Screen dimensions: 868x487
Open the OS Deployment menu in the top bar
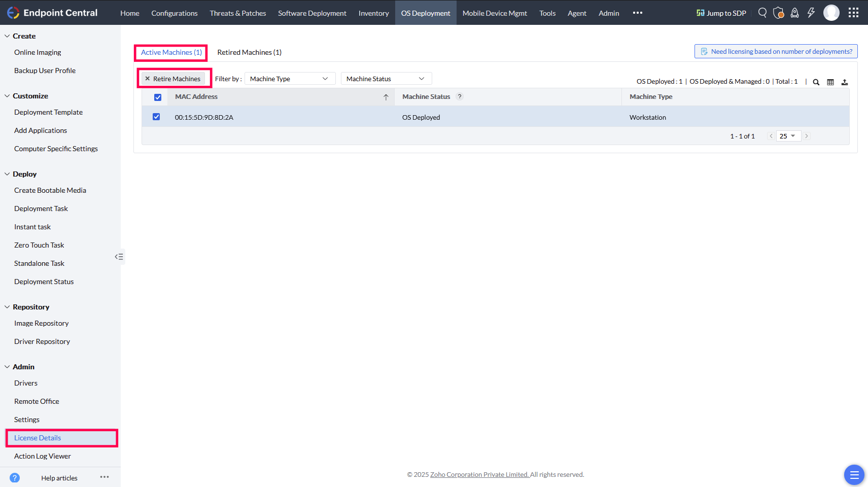coord(425,13)
